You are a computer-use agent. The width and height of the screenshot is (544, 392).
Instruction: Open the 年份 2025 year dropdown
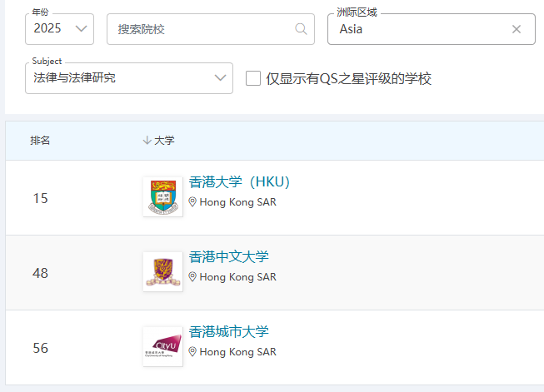click(60, 29)
